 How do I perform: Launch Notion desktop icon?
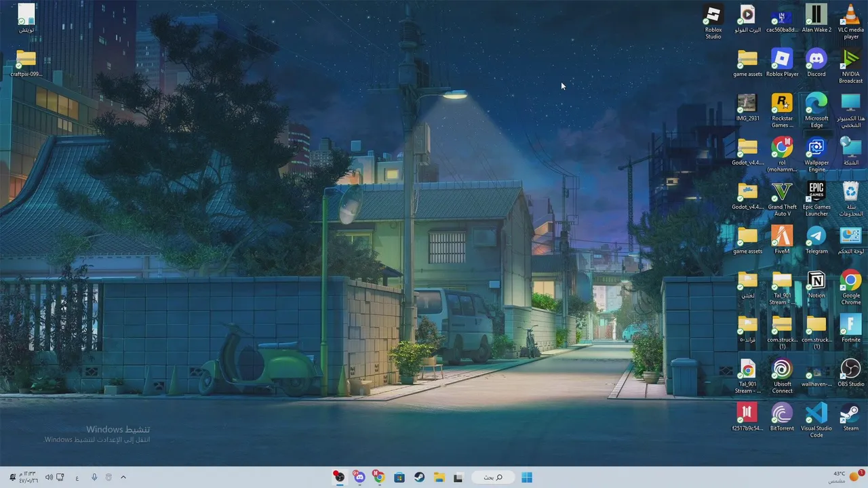(x=816, y=285)
